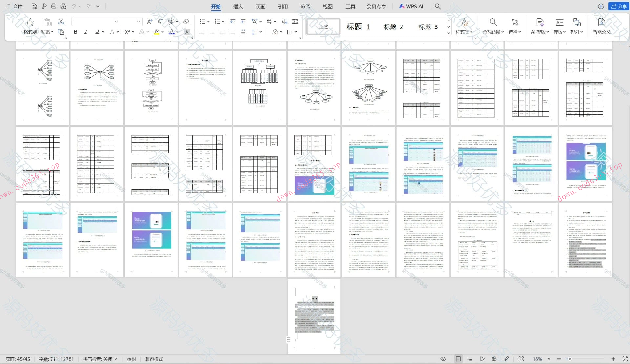This screenshot has height=364, width=630.
Task: Click the zoom slider handle
Action: coord(570,359)
